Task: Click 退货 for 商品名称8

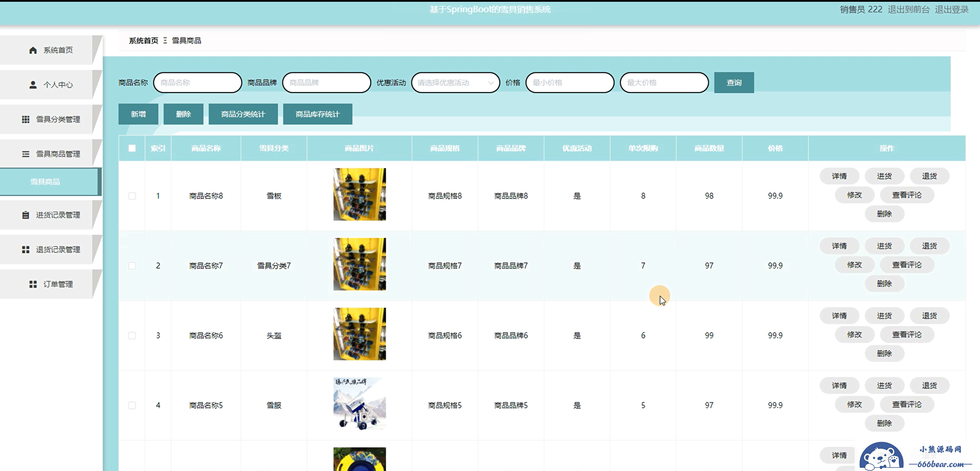Action: 929,176
